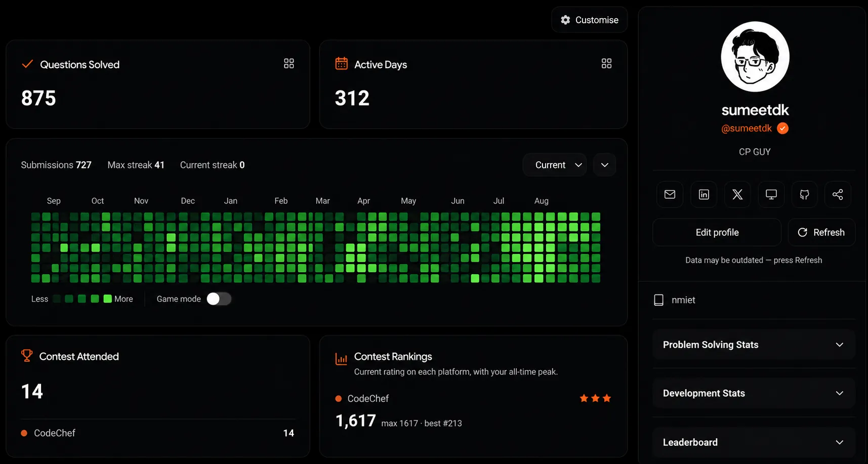Click the monitor portfolio icon

pos(771,194)
